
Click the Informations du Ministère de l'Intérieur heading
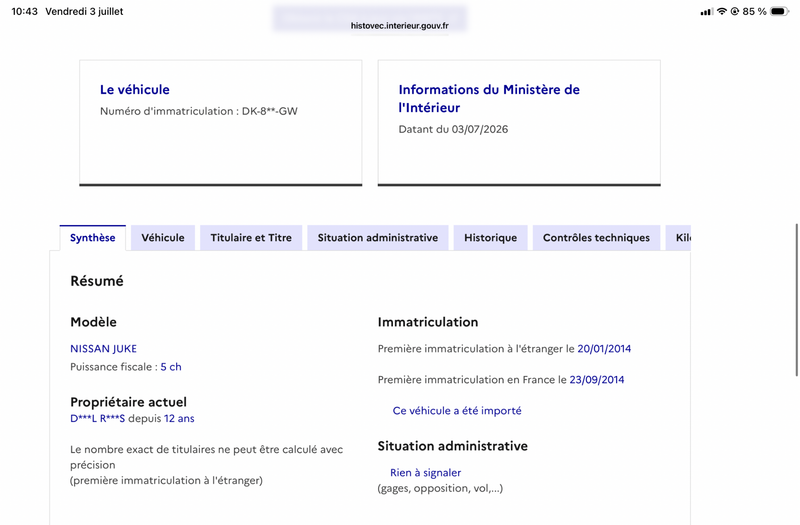pos(489,98)
